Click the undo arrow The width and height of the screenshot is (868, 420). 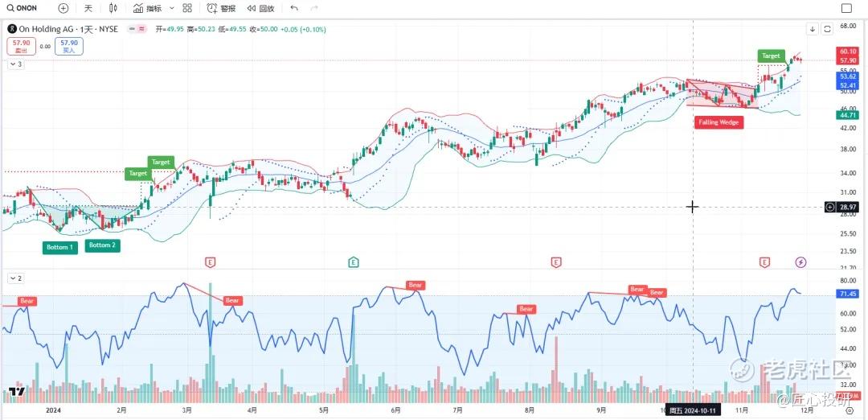point(294,8)
